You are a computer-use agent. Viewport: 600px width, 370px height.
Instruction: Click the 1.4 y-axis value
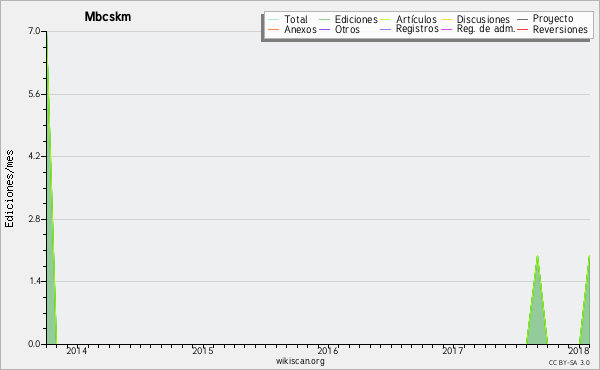coord(34,281)
